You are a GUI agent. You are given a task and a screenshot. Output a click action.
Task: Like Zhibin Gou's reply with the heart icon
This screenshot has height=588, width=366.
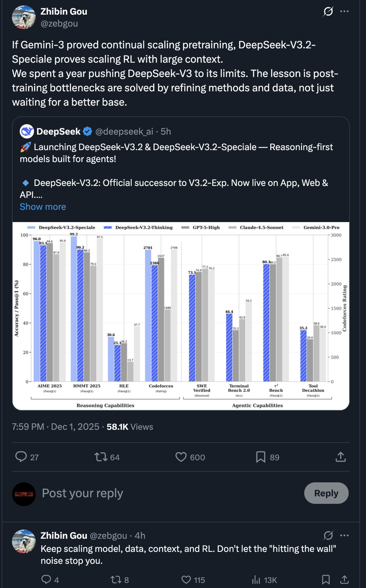click(x=186, y=580)
